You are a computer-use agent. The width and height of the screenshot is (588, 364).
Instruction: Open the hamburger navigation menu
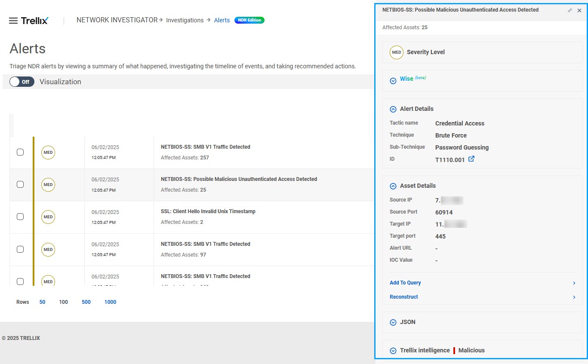point(13,21)
